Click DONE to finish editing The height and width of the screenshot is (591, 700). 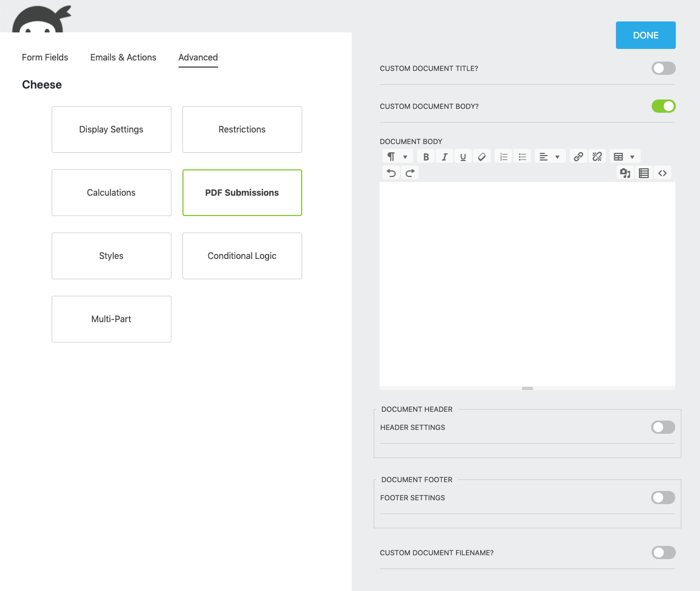tap(646, 35)
